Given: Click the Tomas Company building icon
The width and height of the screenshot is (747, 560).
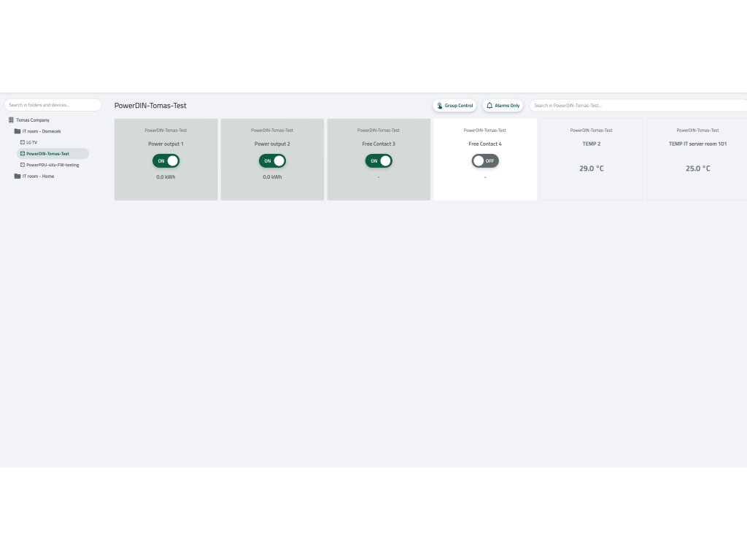Looking at the screenshot, I should [11, 120].
